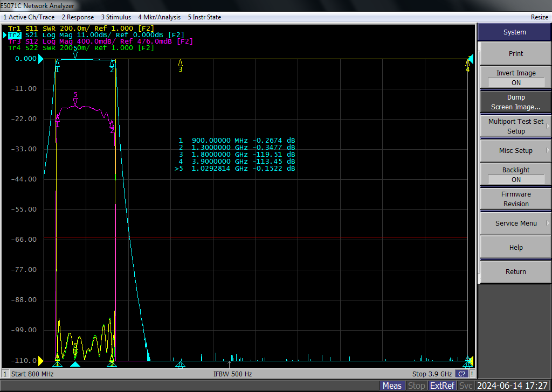Image resolution: width=552 pixels, height=392 pixels.
Task: Click the yellow reference position arrow at bottom left
Action: point(41,360)
